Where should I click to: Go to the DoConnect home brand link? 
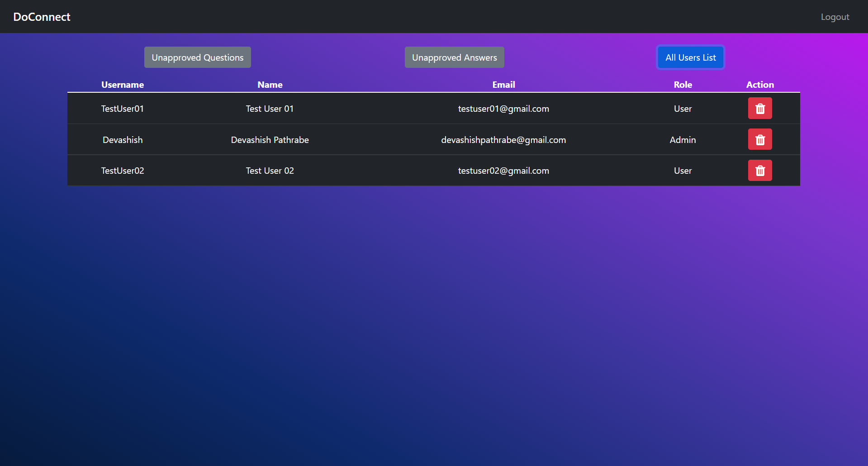[42, 17]
